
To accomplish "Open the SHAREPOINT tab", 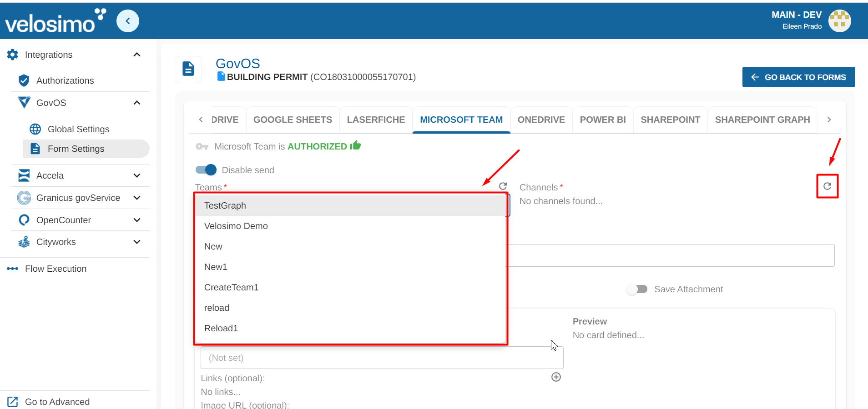I will click(670, 120).
